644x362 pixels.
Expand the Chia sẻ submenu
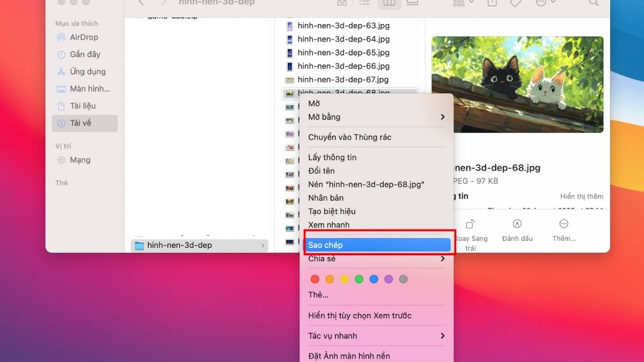[x=376, y=259]
